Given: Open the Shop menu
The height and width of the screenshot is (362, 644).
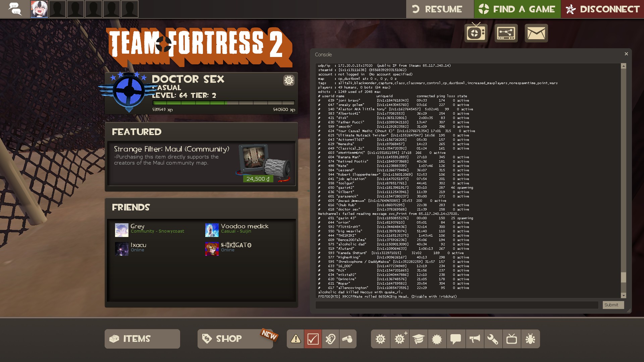Looking at the screenshot, I should [235, 339].
